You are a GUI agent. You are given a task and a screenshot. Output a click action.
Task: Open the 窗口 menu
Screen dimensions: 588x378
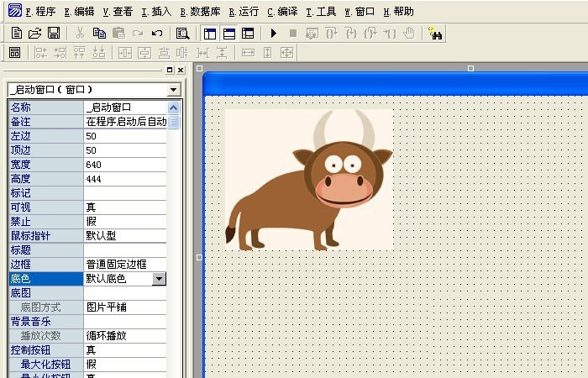pos(360,12)
